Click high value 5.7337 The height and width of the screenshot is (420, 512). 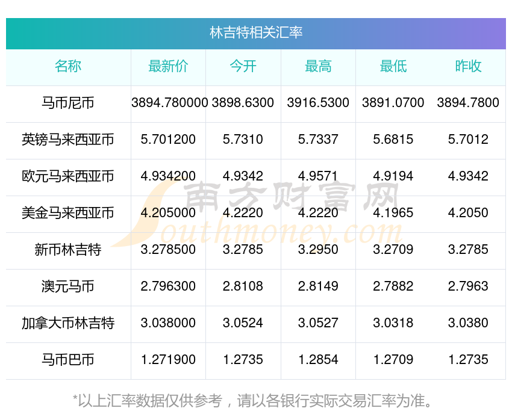click(318, 140)
